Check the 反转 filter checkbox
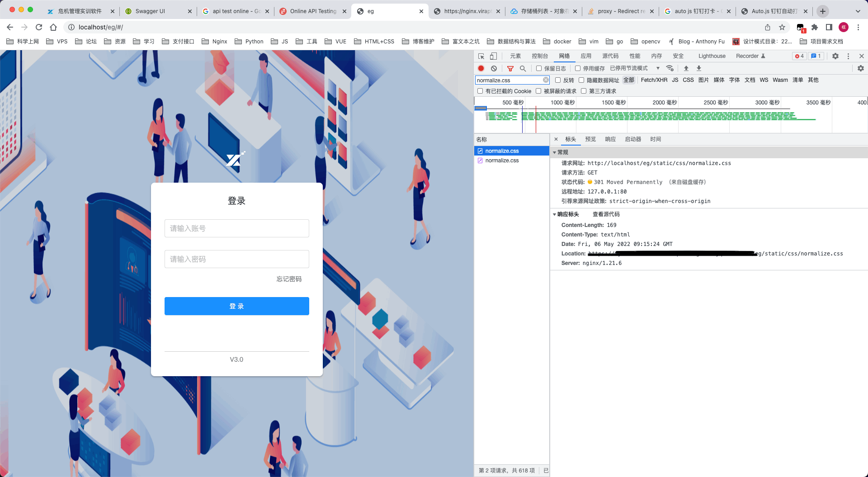 tap(558, 80)
